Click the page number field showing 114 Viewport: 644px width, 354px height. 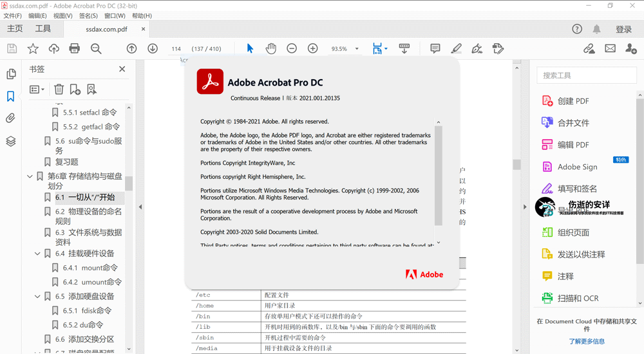pyautogui.click(x=176, y=48)
